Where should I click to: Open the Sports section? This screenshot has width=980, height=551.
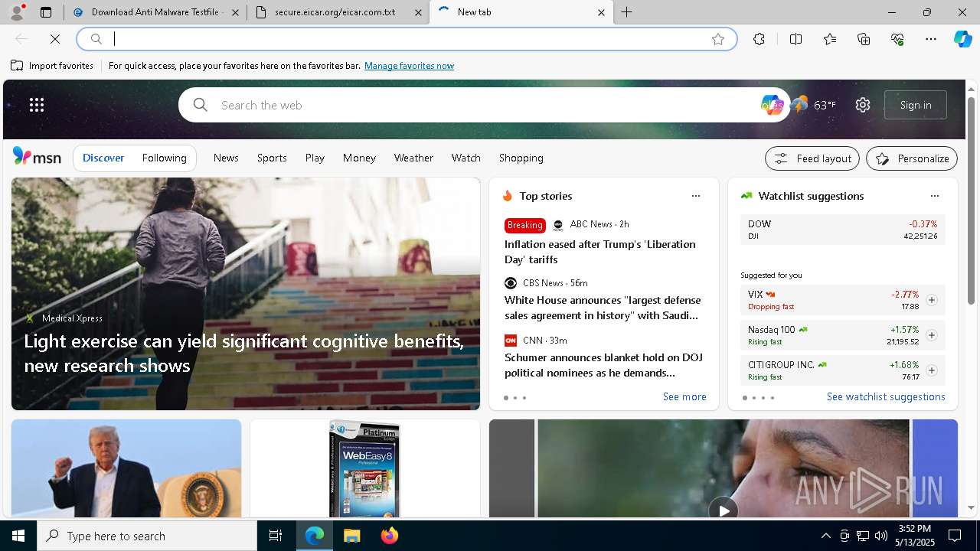coord(272,158)
